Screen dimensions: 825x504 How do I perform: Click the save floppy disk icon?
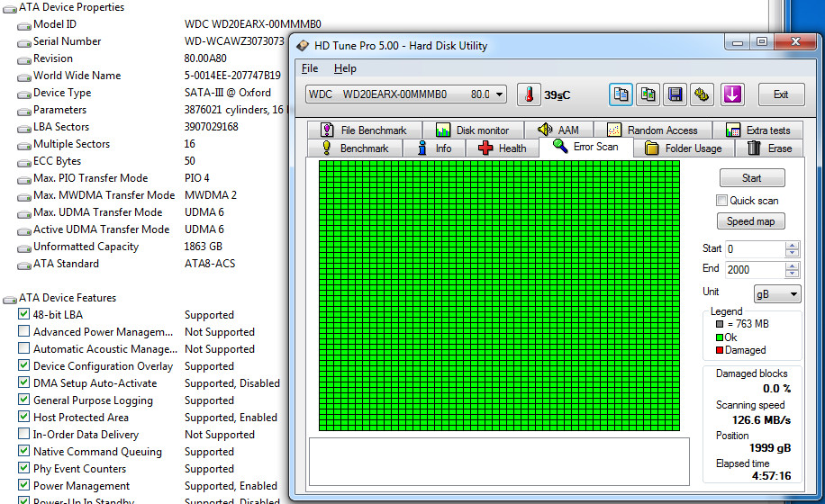click(675, 94)
